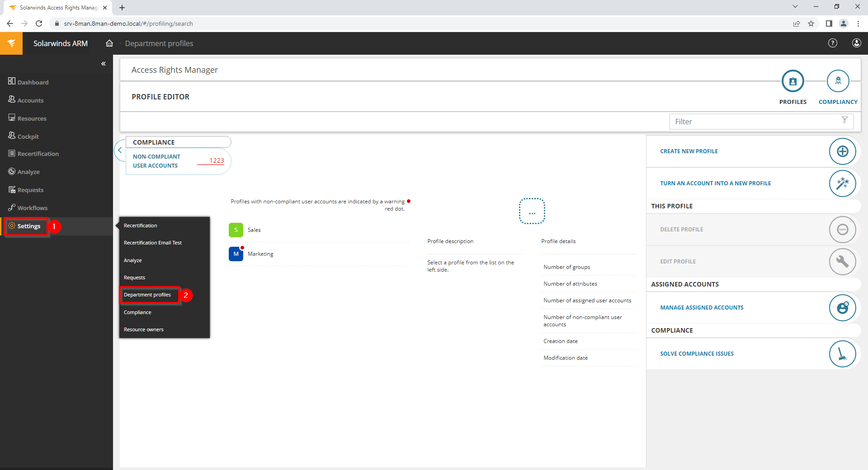Click into the Filter text field

753,122
